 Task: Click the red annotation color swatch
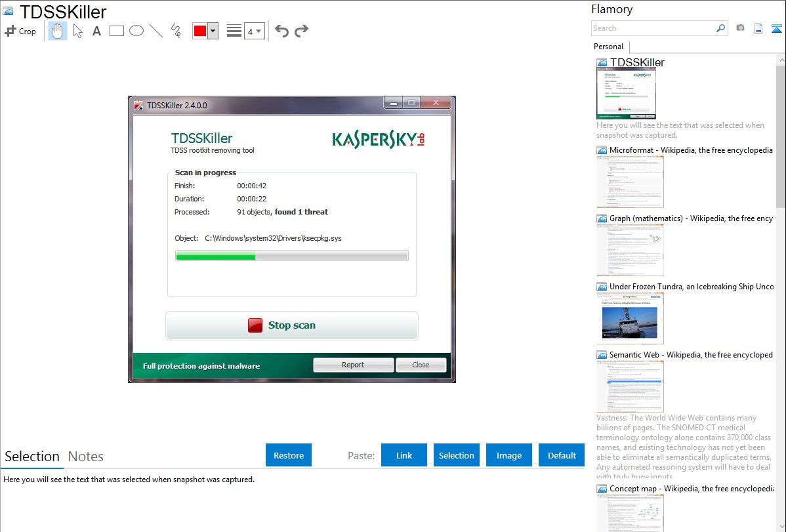point(200,31)
